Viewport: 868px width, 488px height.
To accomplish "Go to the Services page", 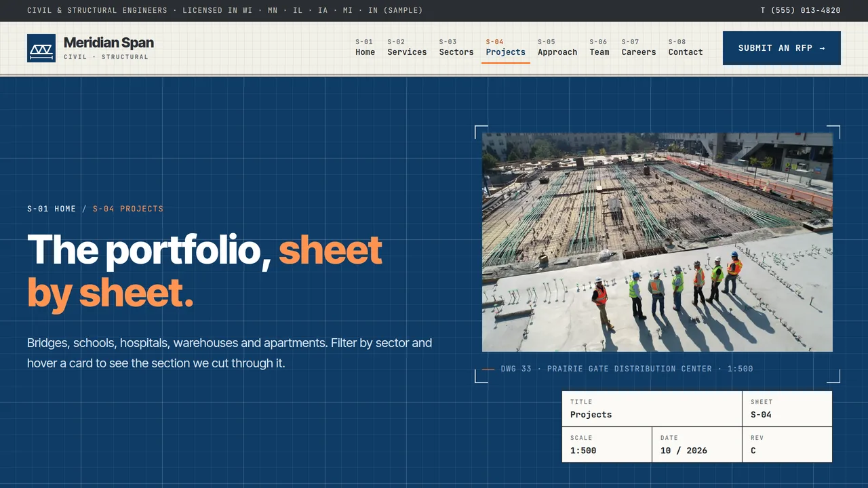I will click(407, 47).
